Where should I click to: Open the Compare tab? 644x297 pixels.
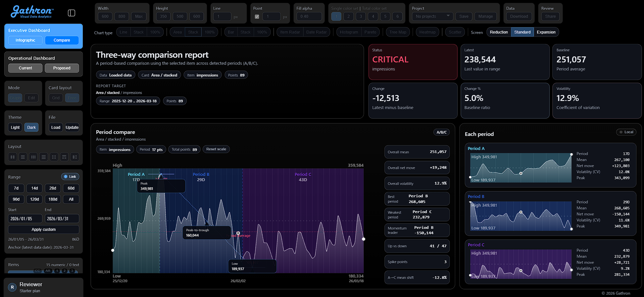point(62,40)
